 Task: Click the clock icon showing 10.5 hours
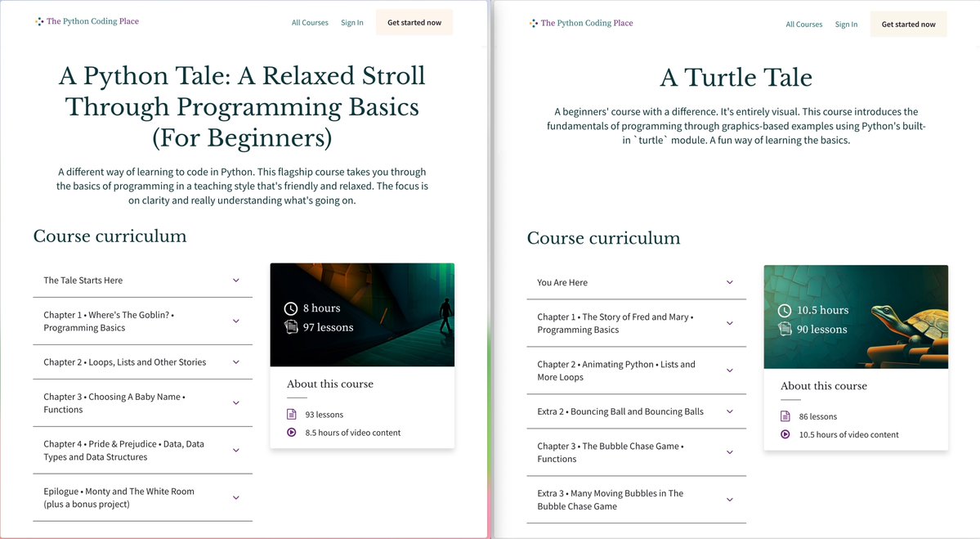click(785, 310)
